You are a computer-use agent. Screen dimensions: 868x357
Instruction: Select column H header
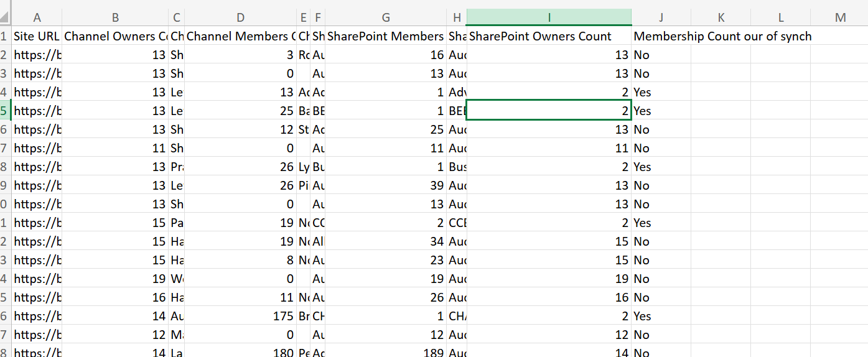(457, 17)
